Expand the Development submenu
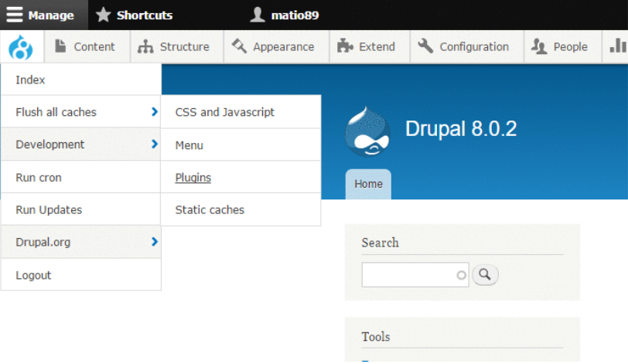This screenshot has height=364, width=628. tap(80, 145)
